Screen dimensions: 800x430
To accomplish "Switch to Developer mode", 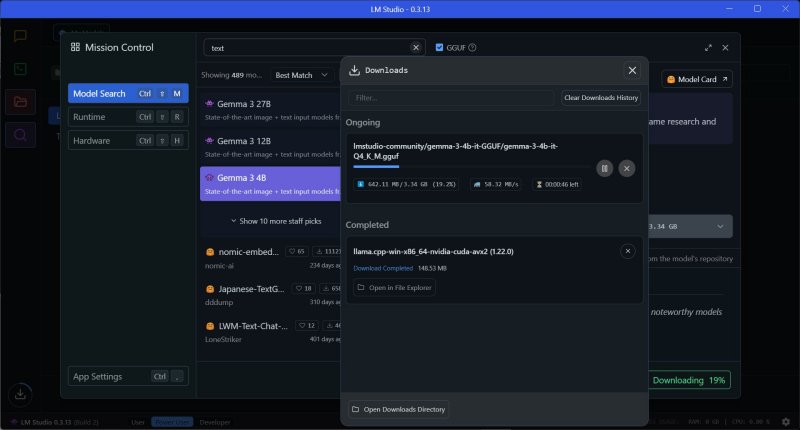I will 216,423.
